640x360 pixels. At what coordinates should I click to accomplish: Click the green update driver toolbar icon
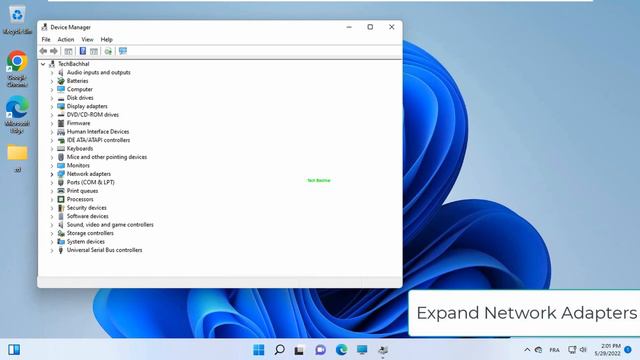[x=108, y=51]
